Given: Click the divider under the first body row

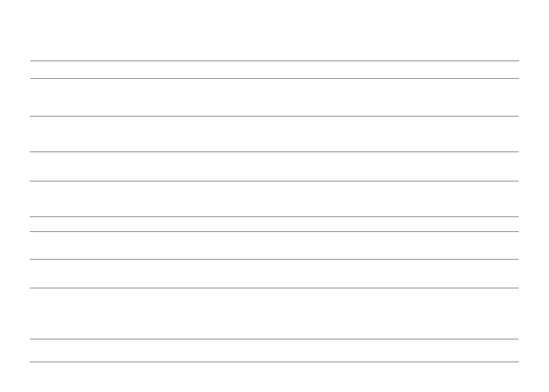Looking at the screenshot, I should (274, 116).
